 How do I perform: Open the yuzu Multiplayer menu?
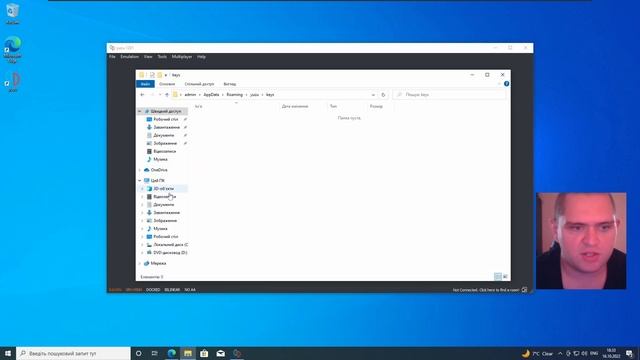coord(182,57)
